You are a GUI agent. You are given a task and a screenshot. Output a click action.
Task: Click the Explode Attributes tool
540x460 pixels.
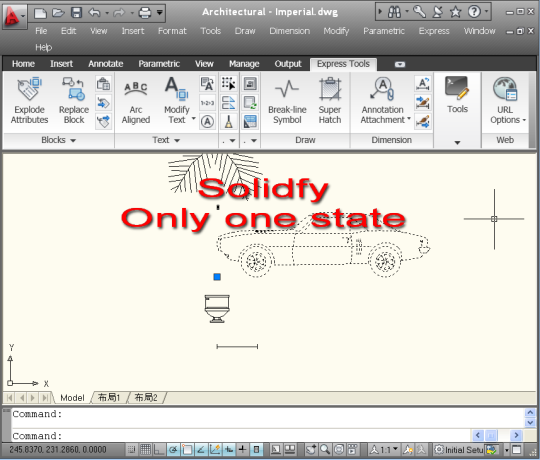29,101
